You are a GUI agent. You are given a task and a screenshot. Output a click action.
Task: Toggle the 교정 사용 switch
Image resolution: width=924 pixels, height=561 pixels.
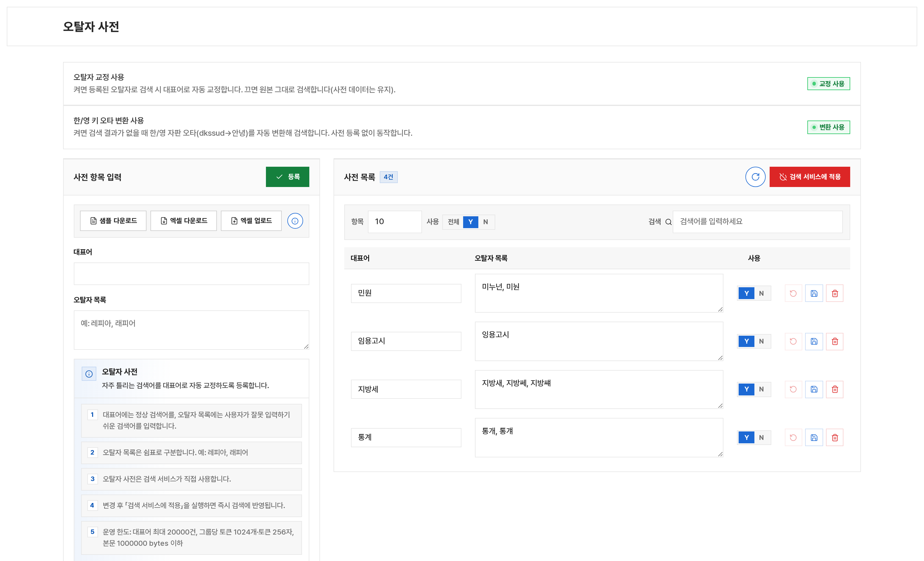click(829, 84)
